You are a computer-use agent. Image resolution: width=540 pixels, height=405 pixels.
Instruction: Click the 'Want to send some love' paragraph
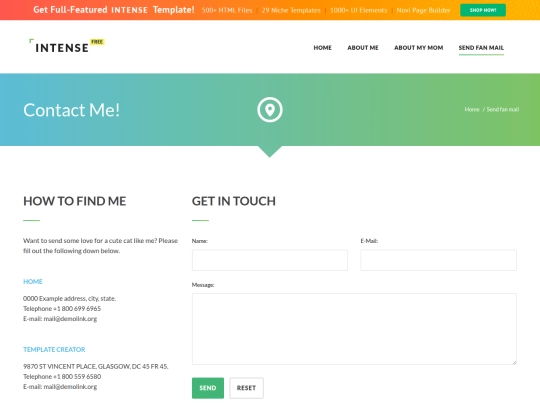100,246
